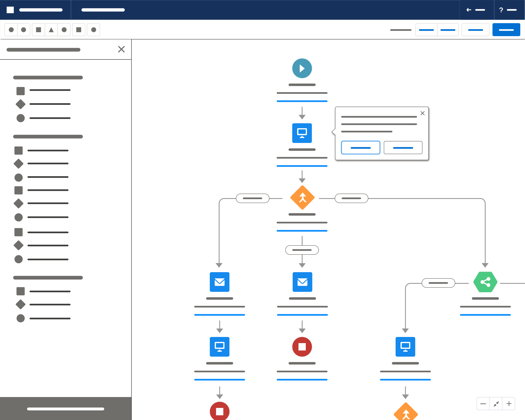Open the help question mark menu
Viewport: 525px width, 420px height.
[x=501, y=10]
